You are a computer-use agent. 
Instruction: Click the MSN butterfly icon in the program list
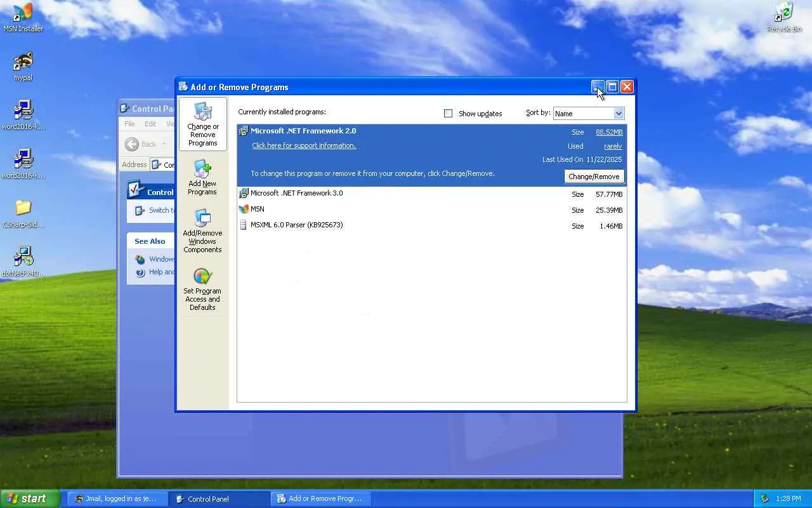point(243,209)
